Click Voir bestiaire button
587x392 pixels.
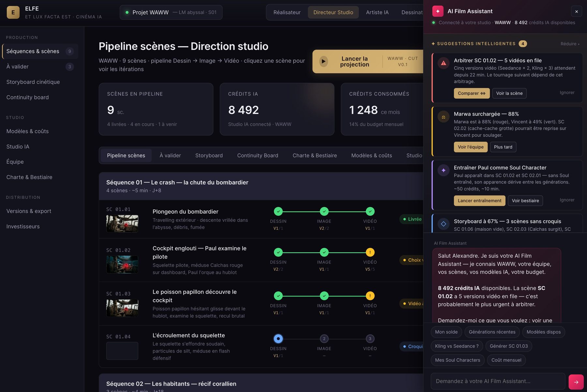(x=525, y=201)
